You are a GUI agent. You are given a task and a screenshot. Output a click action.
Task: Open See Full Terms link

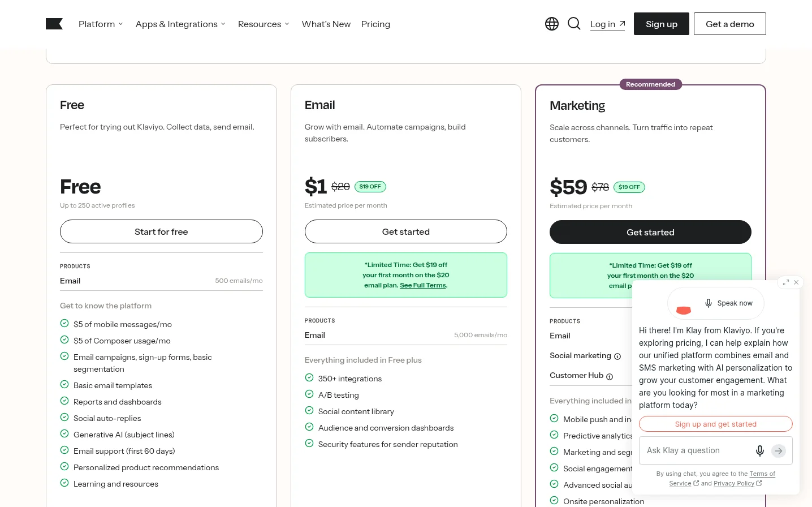pos(423,285)
